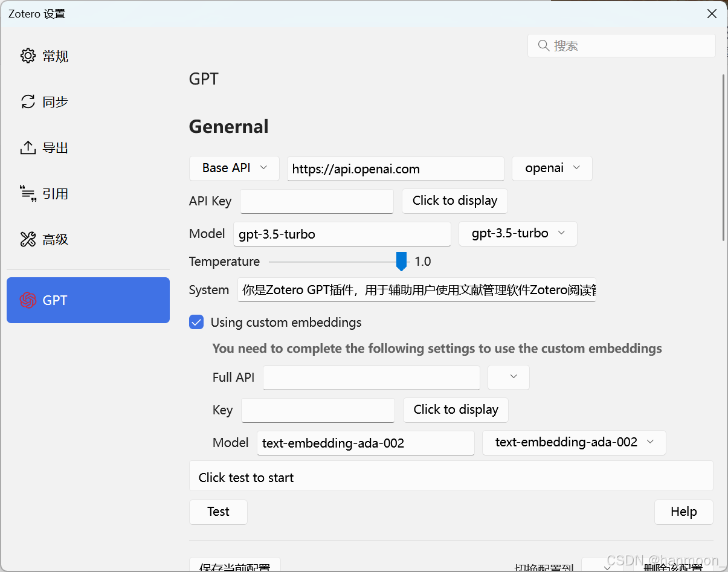Screen dimensions: 728x572
Task: Click the Help button
Action: point(684,512)
